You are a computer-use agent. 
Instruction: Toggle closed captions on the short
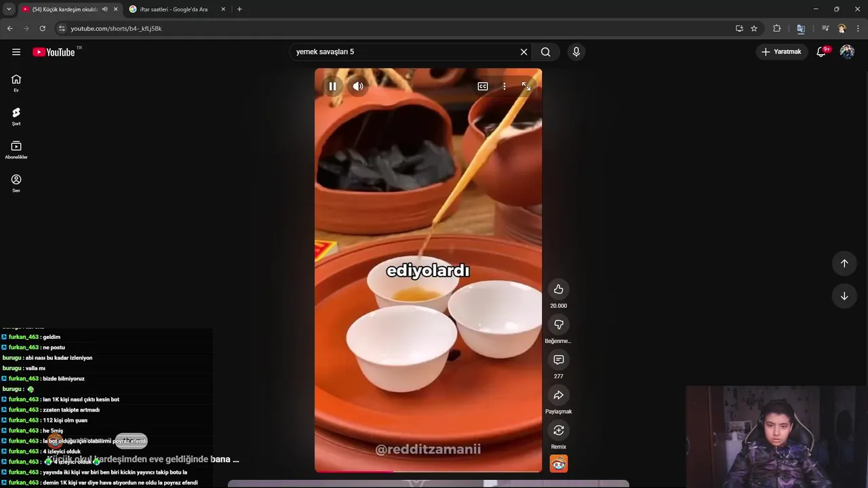[x=483, y=86]
